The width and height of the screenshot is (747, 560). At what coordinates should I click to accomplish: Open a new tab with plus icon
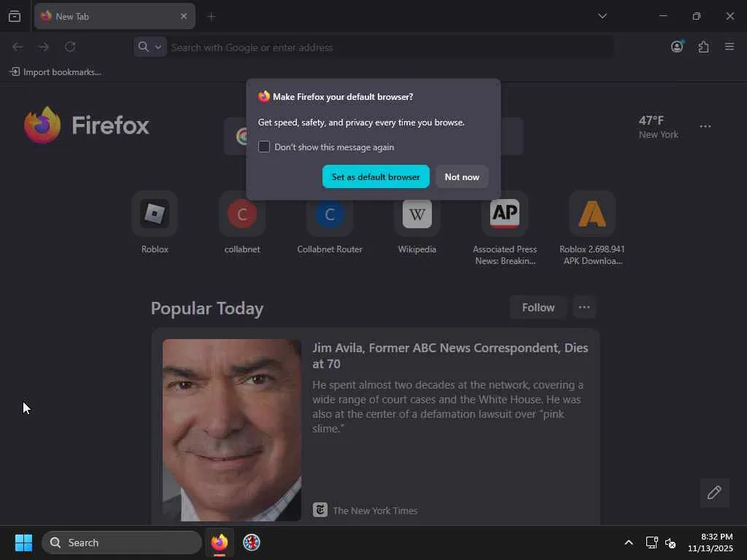point(212,17)
